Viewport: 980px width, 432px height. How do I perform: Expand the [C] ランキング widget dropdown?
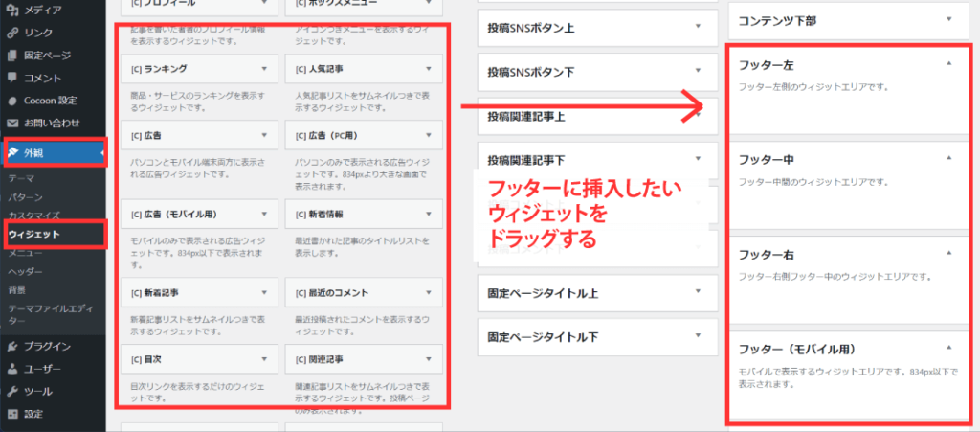click(x=263, y=69)
